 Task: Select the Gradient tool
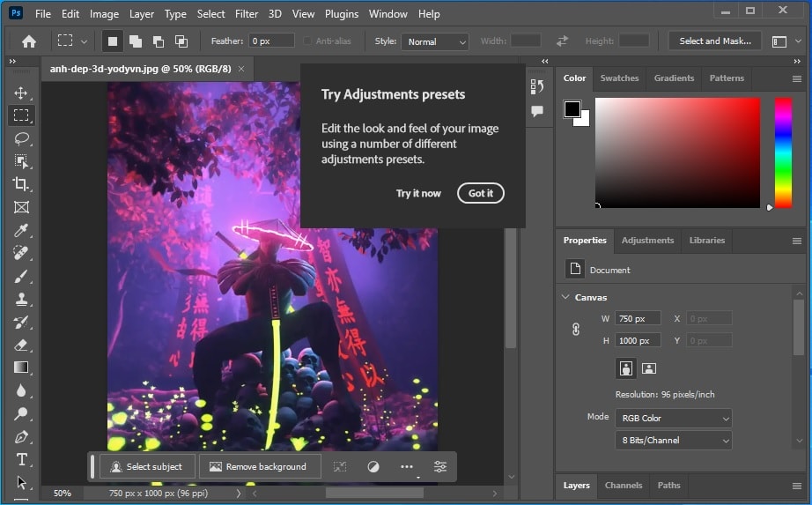click(21, 368)
